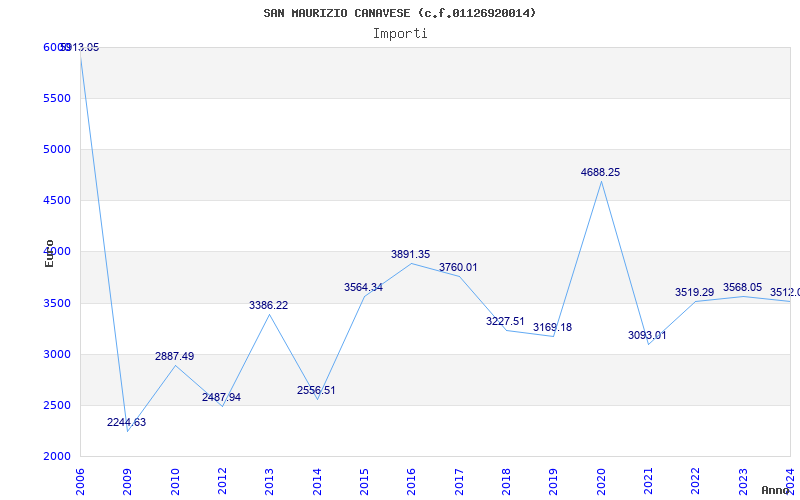
Task: Click the 3169.18 data label
Action: pyautogui.click(x=553, y=328)
